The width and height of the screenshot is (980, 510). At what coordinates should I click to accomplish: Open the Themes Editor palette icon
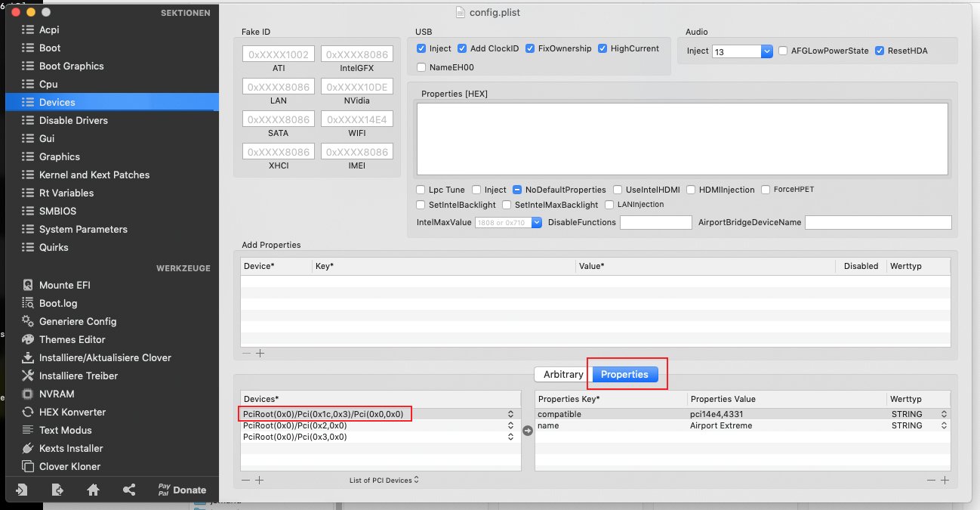28,339
